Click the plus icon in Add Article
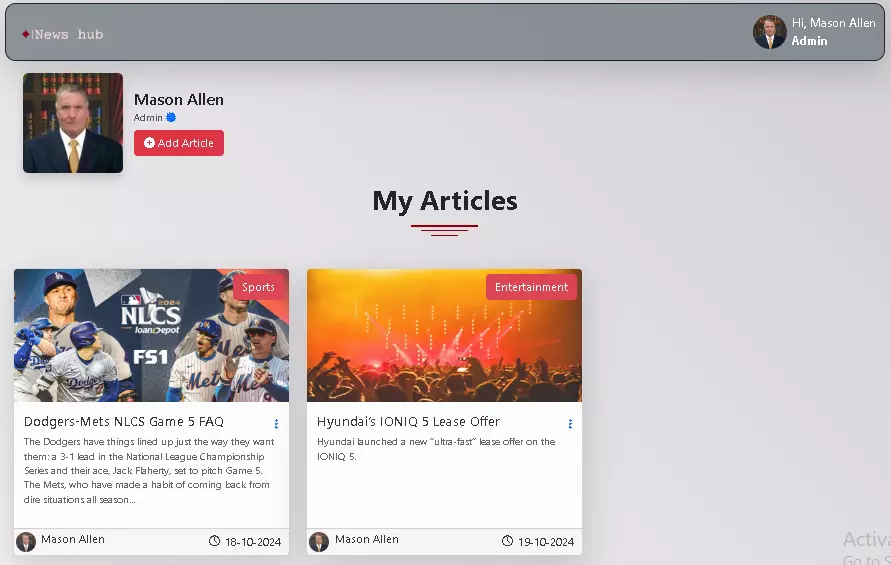The height and width of the screenshot is (565, 891). coord(149,143)
